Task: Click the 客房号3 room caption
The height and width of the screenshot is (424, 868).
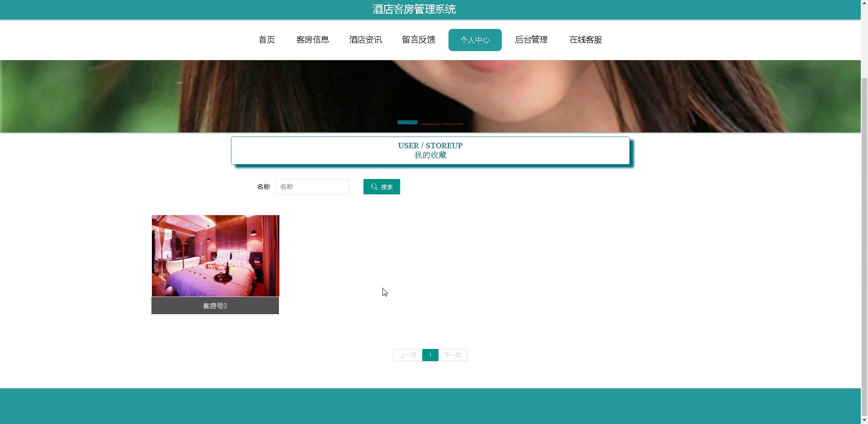Action: click(x=215, y=306)
